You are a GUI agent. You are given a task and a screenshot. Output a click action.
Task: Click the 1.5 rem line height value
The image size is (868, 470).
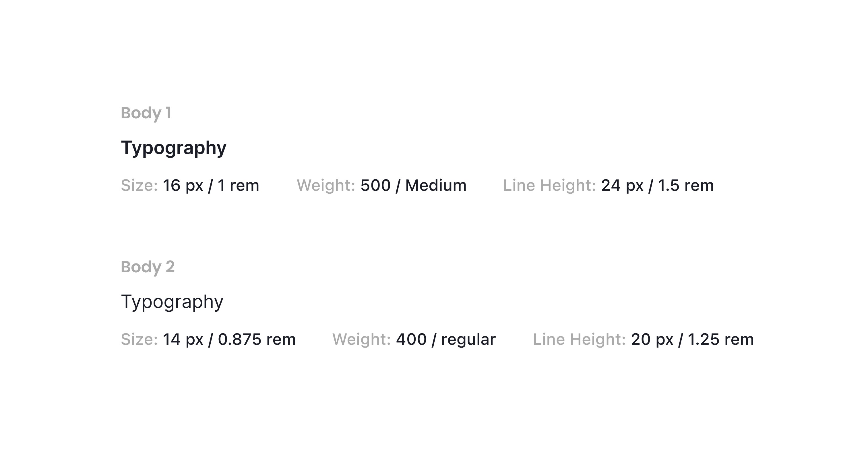coord(686,185)
